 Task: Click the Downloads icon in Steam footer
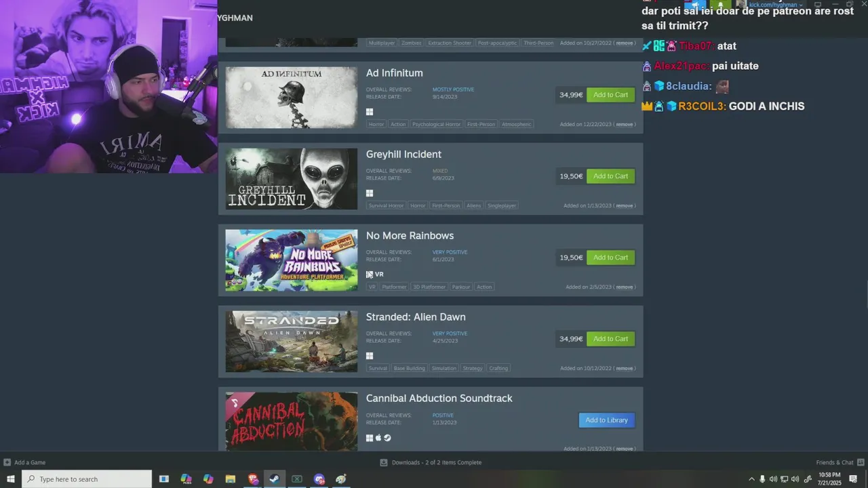pyautogui.click(x=384, y=462)
